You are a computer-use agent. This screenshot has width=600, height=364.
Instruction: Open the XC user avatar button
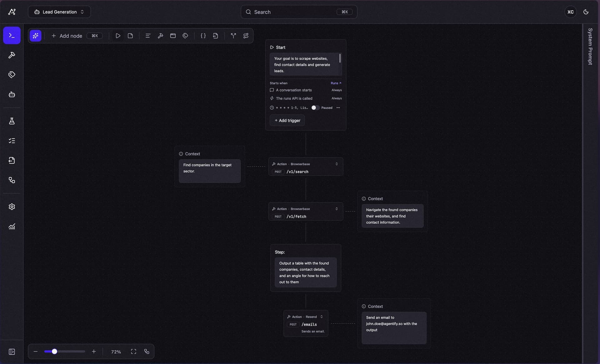coord(570,12)
